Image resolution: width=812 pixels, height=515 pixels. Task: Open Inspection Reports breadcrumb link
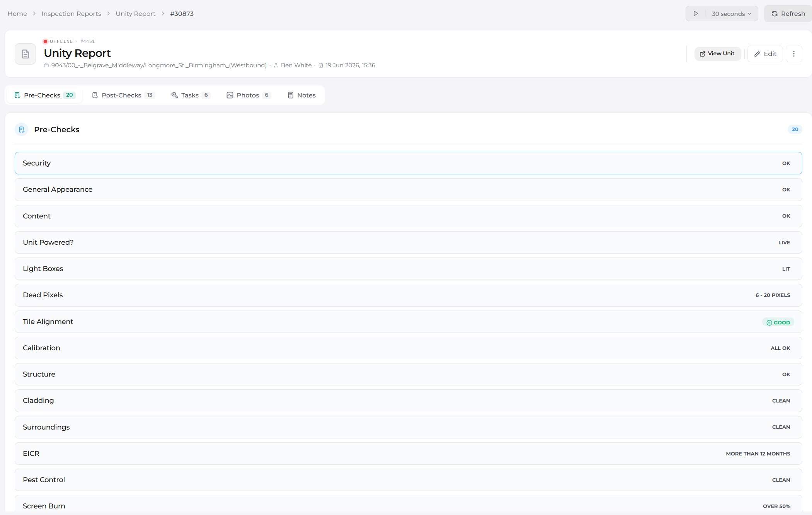point(71,14)
